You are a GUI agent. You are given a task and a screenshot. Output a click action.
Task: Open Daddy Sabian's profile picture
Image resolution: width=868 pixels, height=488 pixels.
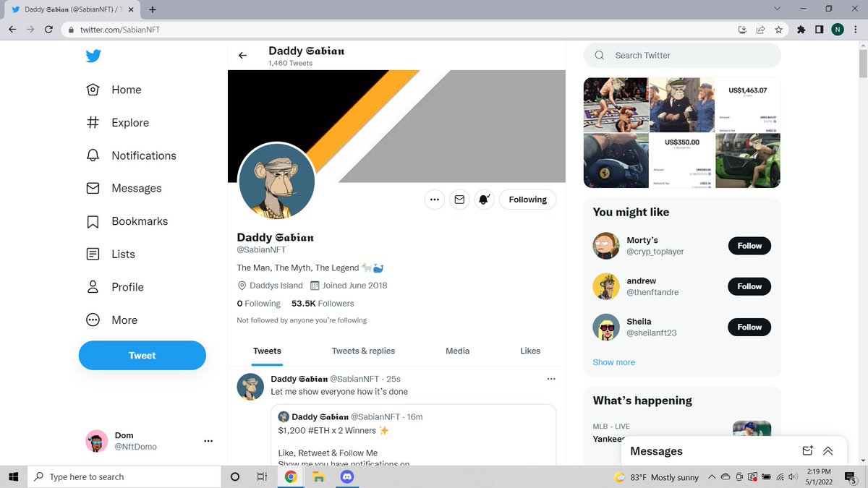point(276,180)
